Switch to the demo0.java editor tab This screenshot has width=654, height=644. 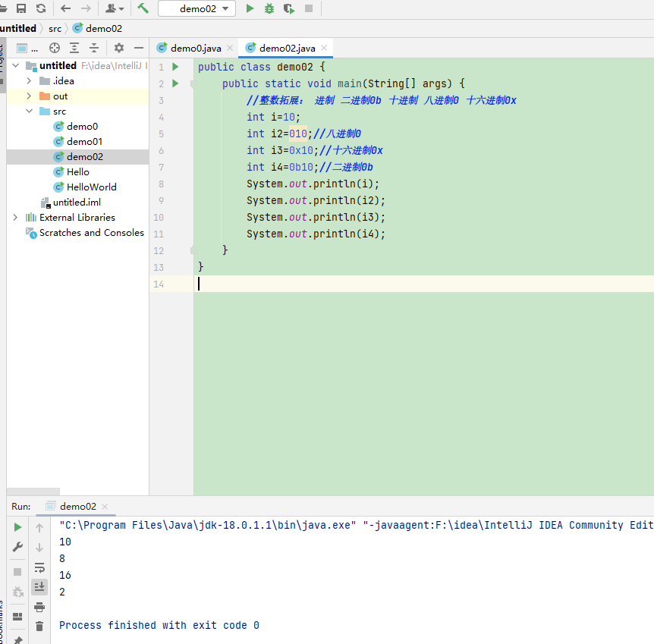(x=195, y=48)
